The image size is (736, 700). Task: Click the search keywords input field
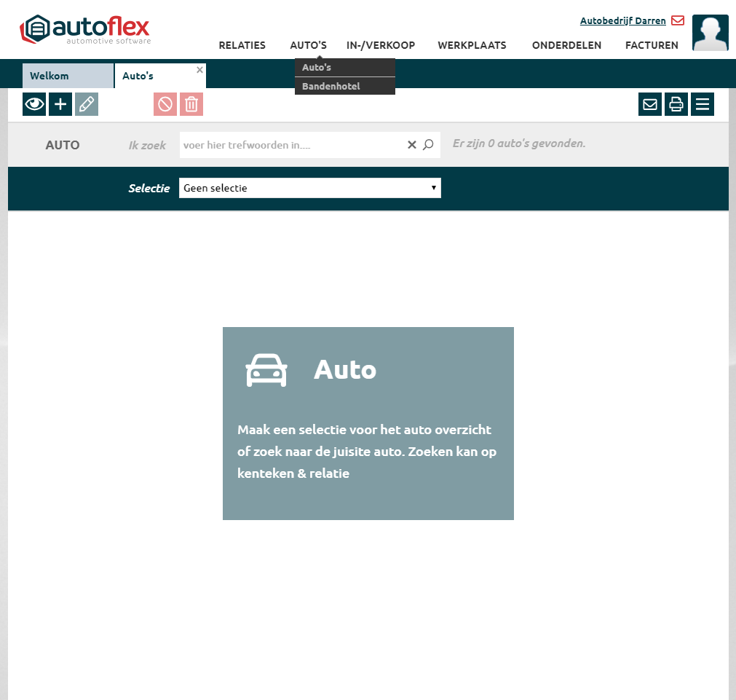click(x=291, y=145)
